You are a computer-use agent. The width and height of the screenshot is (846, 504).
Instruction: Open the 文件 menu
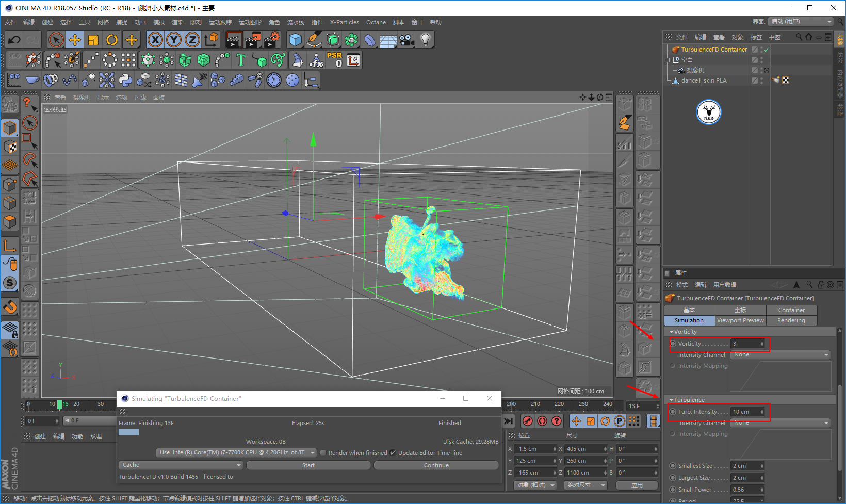10,22
